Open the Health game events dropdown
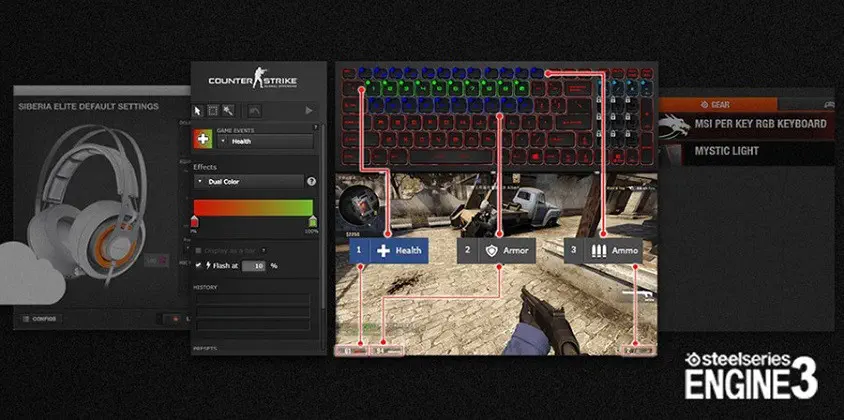 (264, 142)
